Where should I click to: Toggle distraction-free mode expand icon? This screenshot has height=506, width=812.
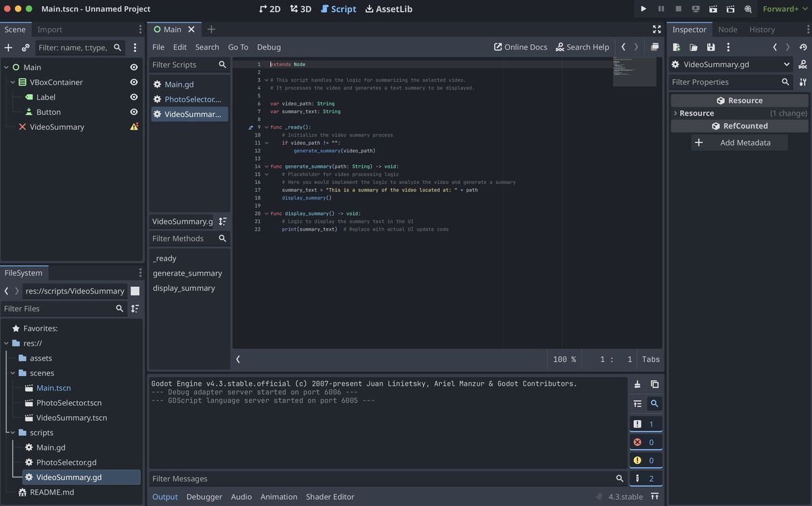[x=656, y=29]
